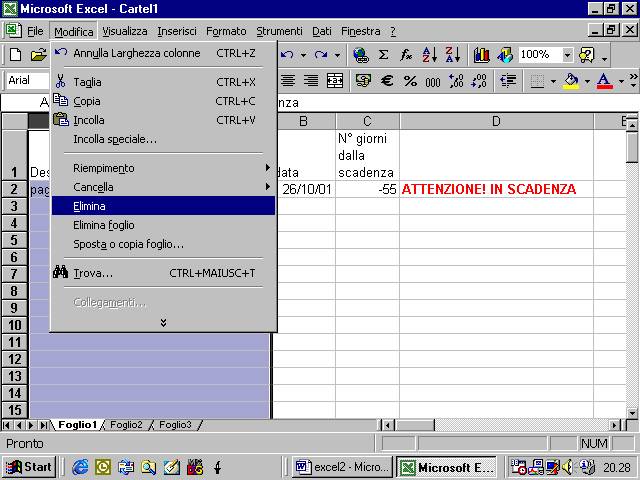Choose Annulla Larghezza colonne

[x=163, y=53]
